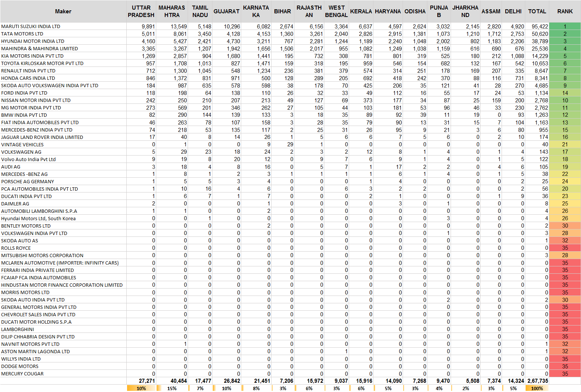581x392 pixels.
Task: Click Maruti Suzuki total value 95,422
Action: click(537, 26)
